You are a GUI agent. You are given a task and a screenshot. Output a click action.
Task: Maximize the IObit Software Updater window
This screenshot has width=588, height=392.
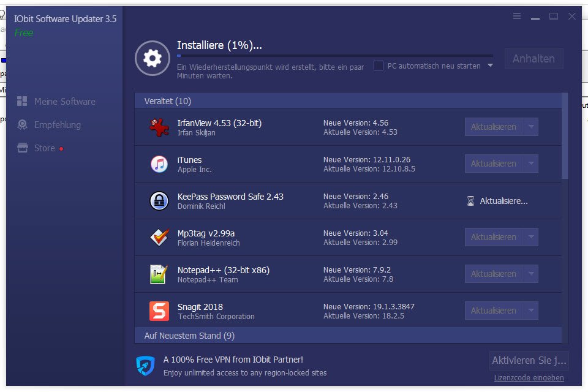pos(554,16)
